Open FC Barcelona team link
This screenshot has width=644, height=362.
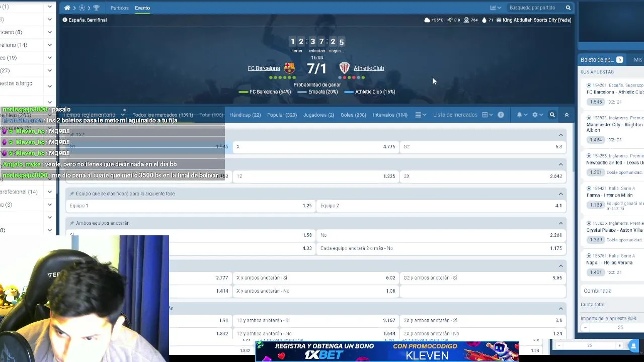click(x=264, y=68)
